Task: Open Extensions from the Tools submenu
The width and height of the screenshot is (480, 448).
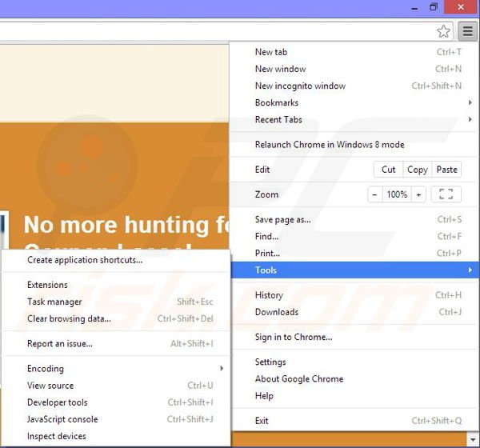Action: (x=116, y=285)
